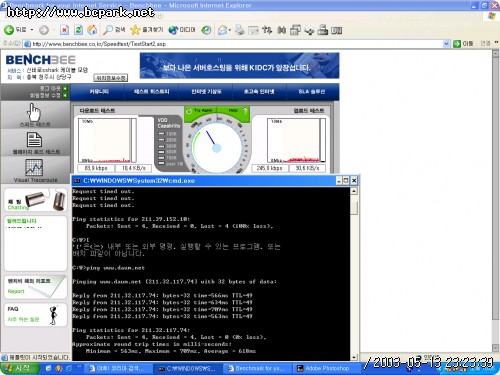
Task: Click the browser page vertical scrollbar up arrow
Action: click(x=495, y=53)
